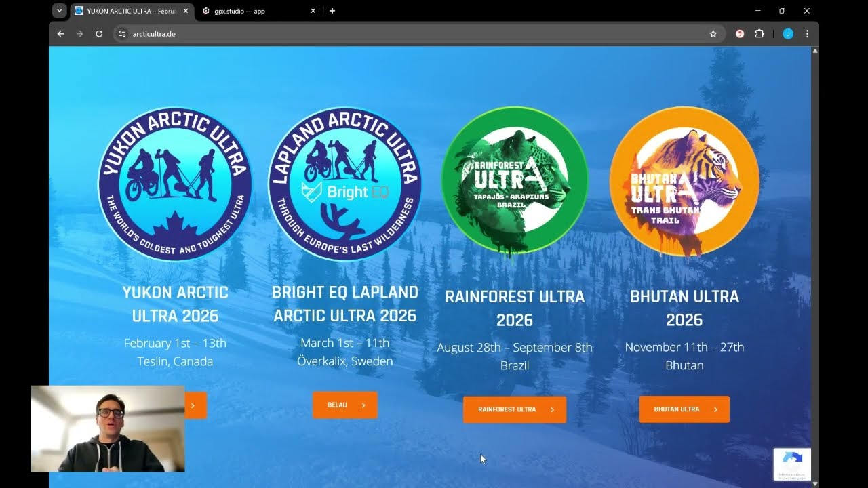Click the Rainforest Ultra green logo
Screen dimensions: 868x488
point(515,182)
